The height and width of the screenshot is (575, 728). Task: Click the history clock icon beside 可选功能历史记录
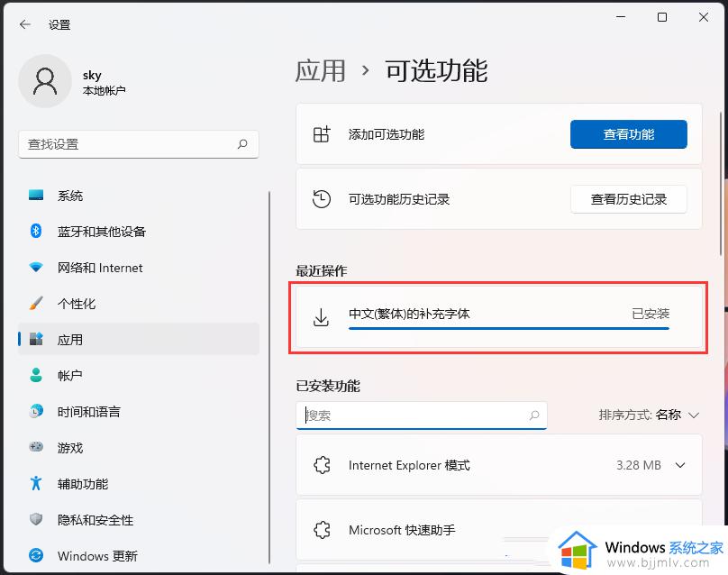click(322, 199)
